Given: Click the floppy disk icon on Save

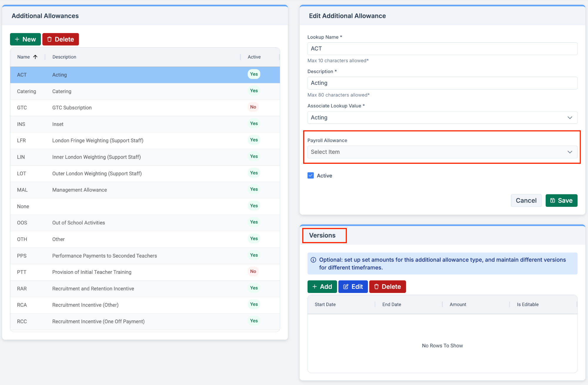Looking at the screenshot, I should coord(552,201).
